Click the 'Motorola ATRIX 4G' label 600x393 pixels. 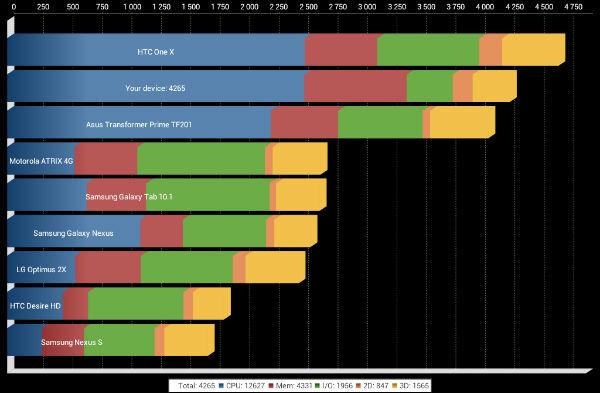pyautogui.click(x=41, y=161)
